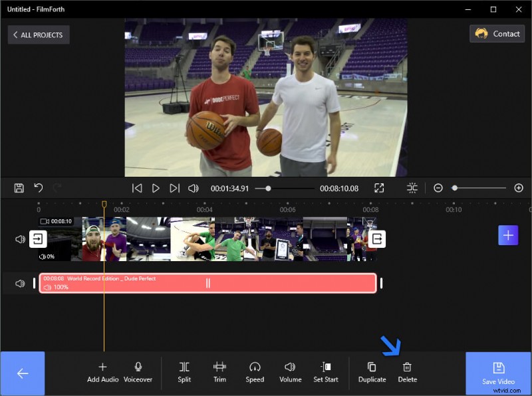Click the Save Video button
The image size is (532, 396).
click(497, 373)
